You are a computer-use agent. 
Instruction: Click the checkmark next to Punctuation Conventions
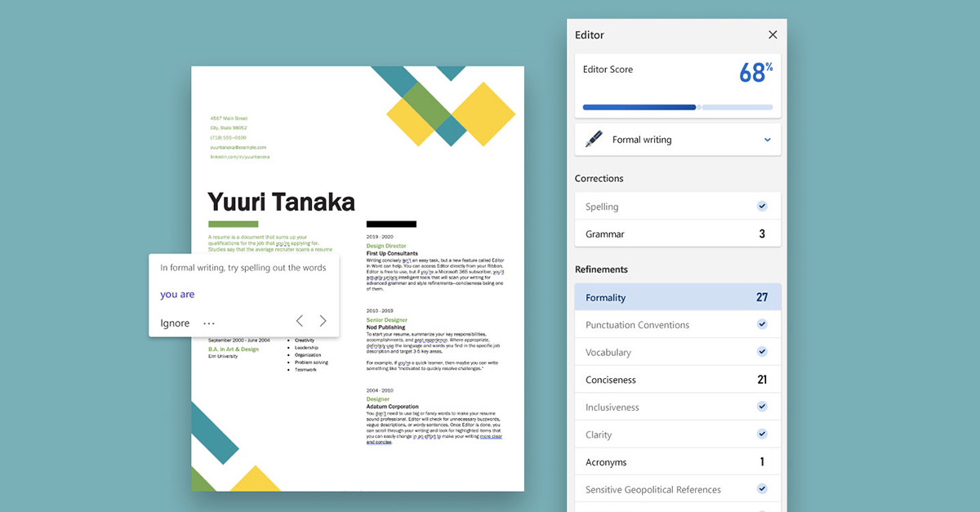pyautogui.click(x=762, y=324)
